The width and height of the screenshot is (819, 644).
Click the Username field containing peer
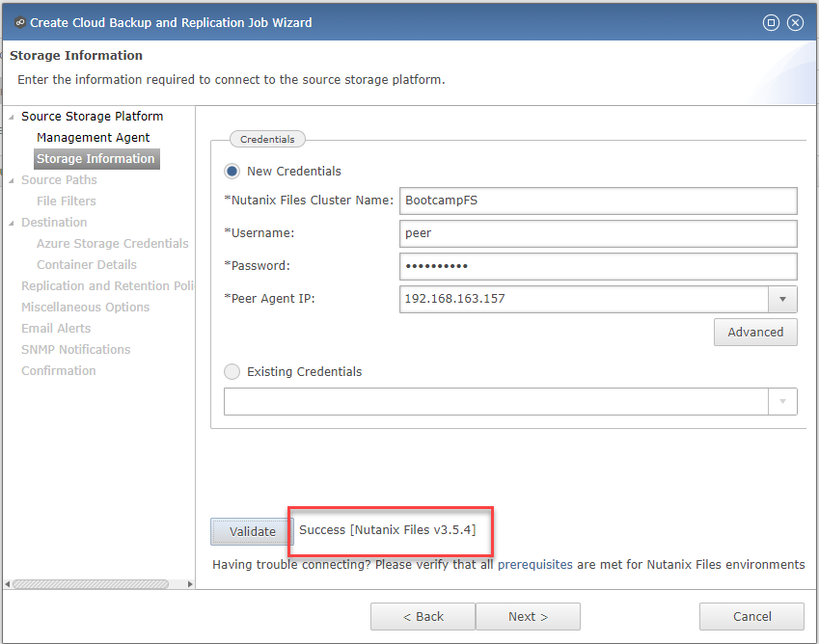click(x=598, y=233)
